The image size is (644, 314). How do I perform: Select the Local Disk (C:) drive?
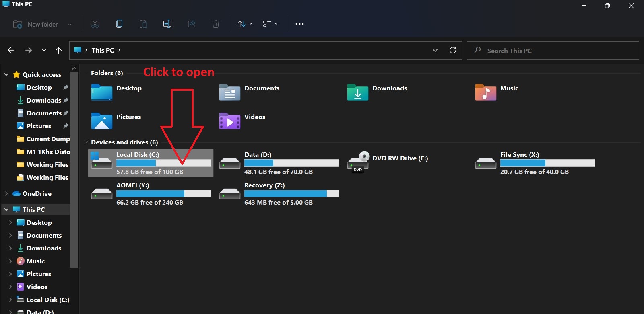point(151,163)
